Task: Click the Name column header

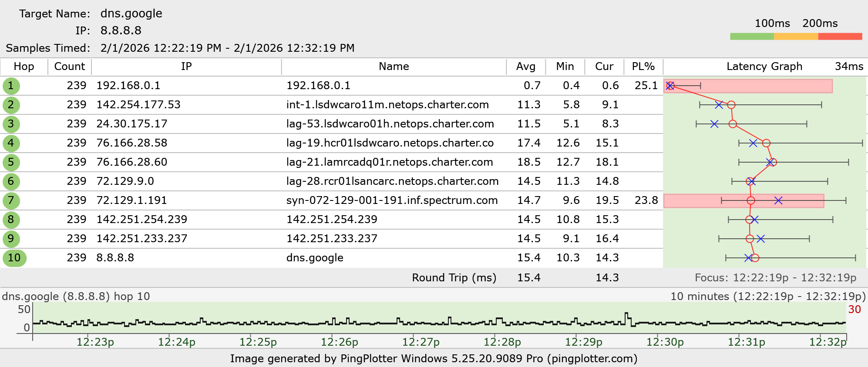Action: (394, 67)
